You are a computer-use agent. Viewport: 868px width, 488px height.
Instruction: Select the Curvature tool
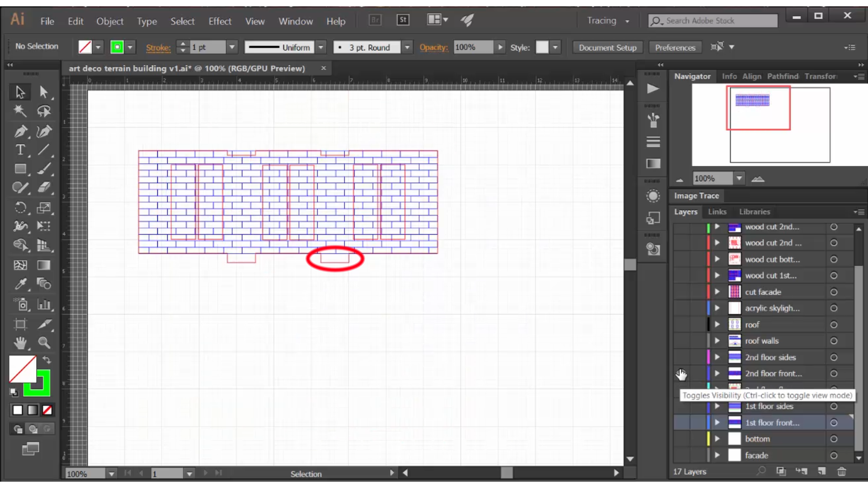tap(44, 131)
